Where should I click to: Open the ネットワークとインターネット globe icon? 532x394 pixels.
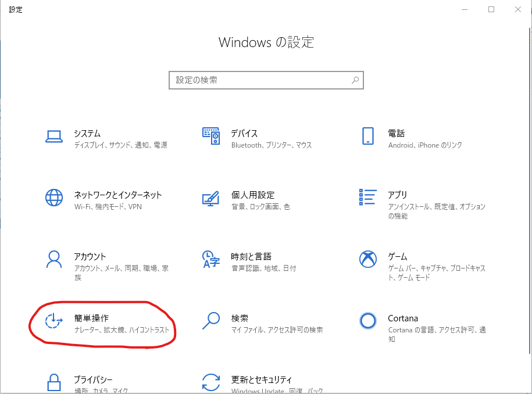[x=54, y=198]
